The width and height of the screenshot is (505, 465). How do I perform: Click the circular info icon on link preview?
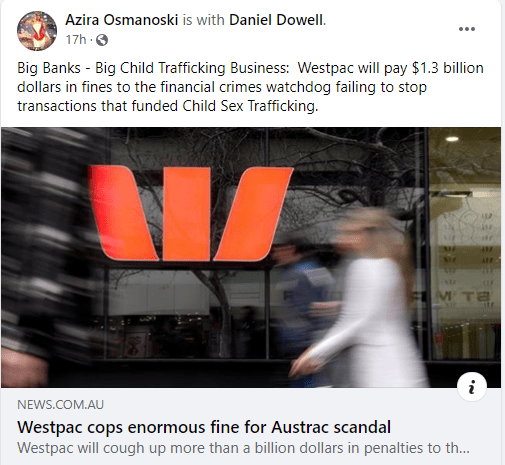(472, 387)
